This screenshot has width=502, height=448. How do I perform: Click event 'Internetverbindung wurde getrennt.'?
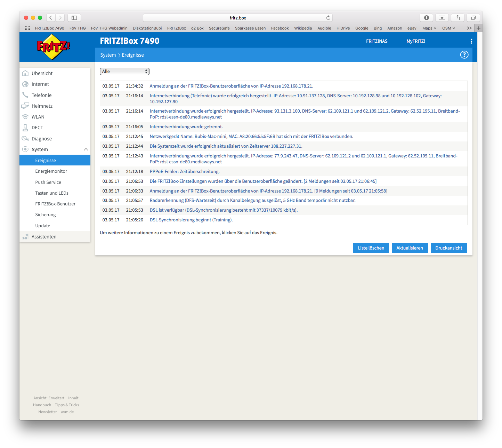coord(186,127)
